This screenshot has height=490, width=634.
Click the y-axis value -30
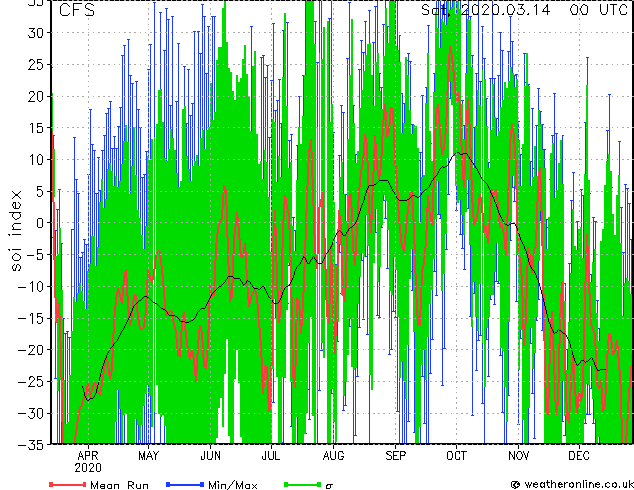[x=31, y=413]
